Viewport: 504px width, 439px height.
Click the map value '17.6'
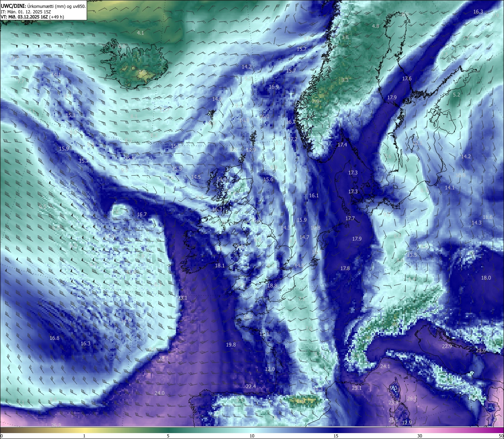pyautogui.click(x=407, y=79)
